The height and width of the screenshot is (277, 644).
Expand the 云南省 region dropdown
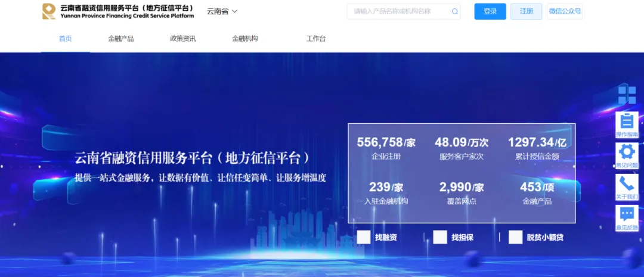(222, 11)
